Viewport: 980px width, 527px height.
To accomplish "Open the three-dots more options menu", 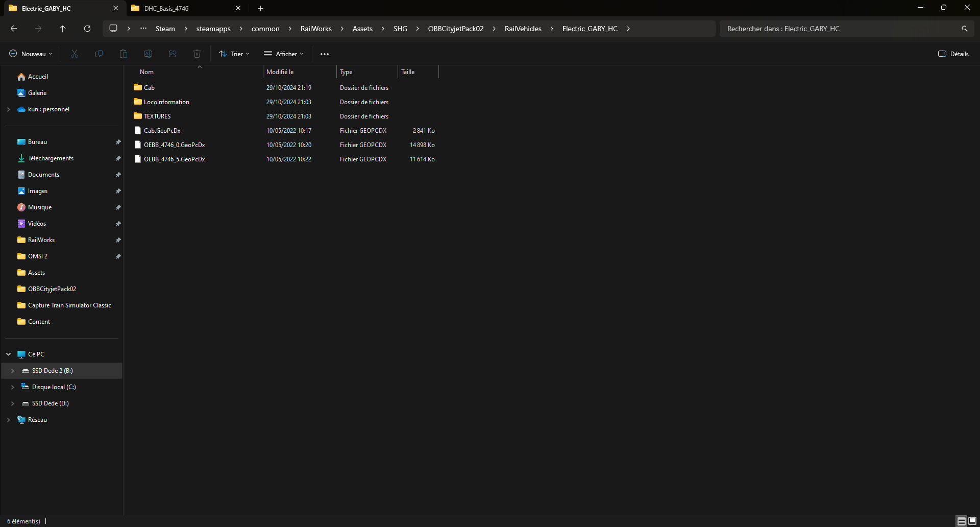I will coord(325,54).
